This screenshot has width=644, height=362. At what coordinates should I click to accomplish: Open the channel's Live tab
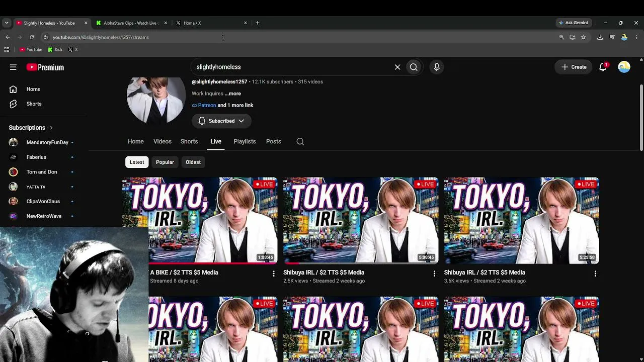click(216, 142)
